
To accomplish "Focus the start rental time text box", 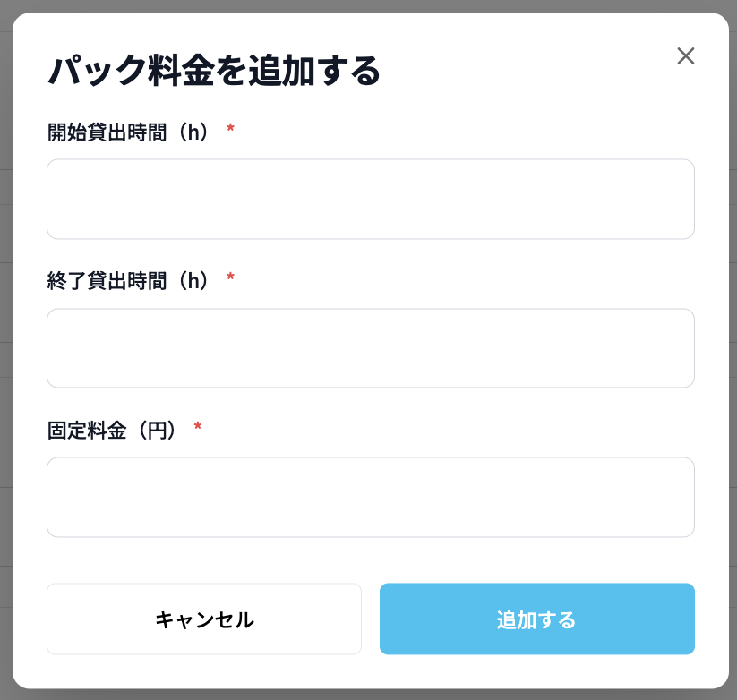I will (370, 199).
